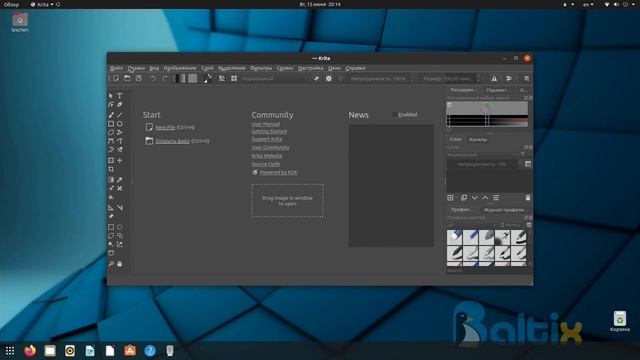The width and height of the screenshot is (640, 360).
Task: Select the Transform tool
Action: pos(111,160)
